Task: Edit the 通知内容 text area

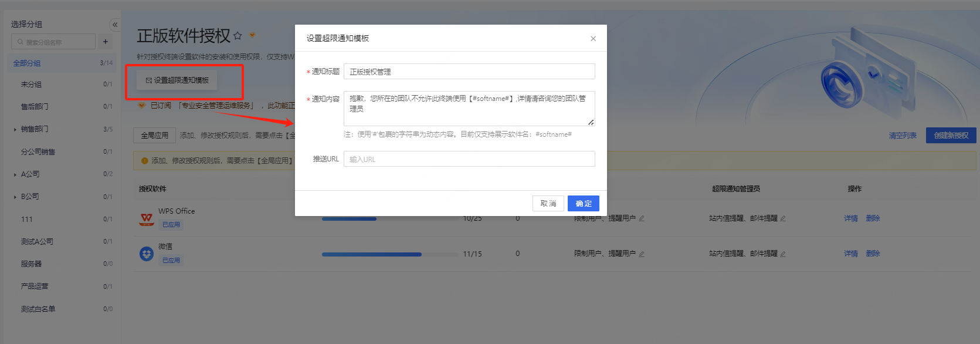Action: point(469,109)
